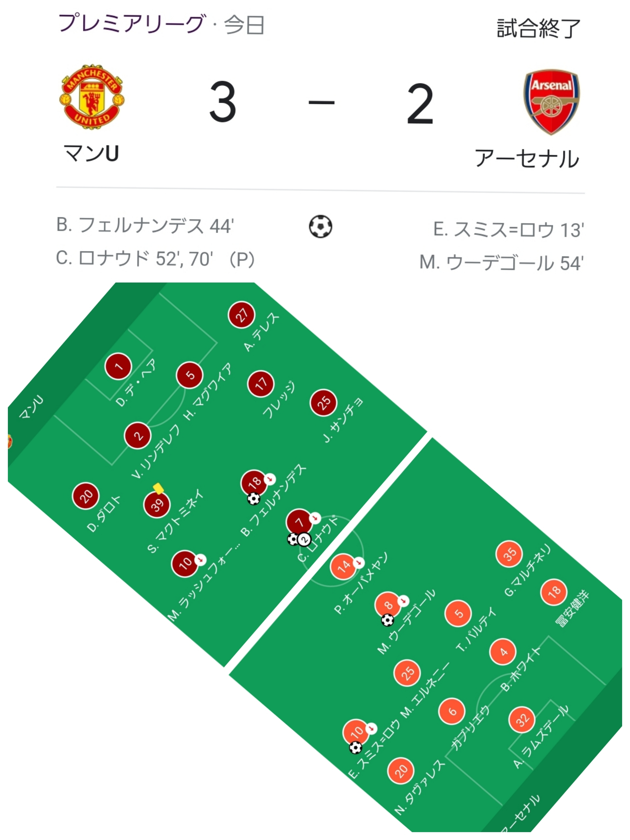
Task: Click Fernandes' number 18 player circle
Action: point(254,483)
